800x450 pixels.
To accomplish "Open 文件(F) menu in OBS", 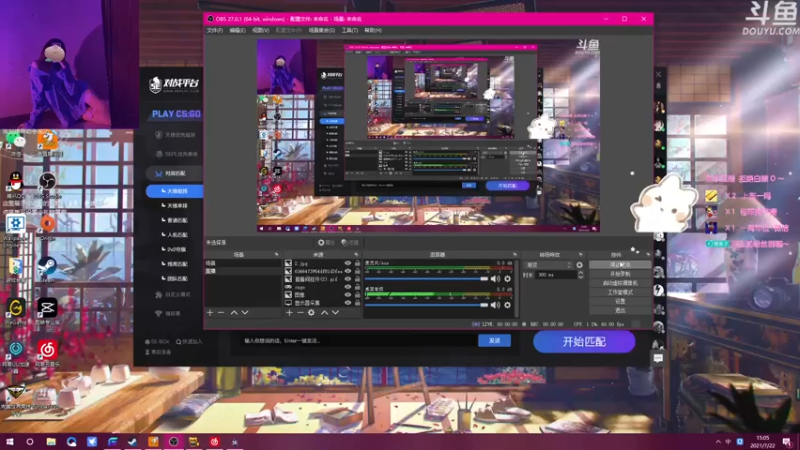I will [x=215, y=31].
